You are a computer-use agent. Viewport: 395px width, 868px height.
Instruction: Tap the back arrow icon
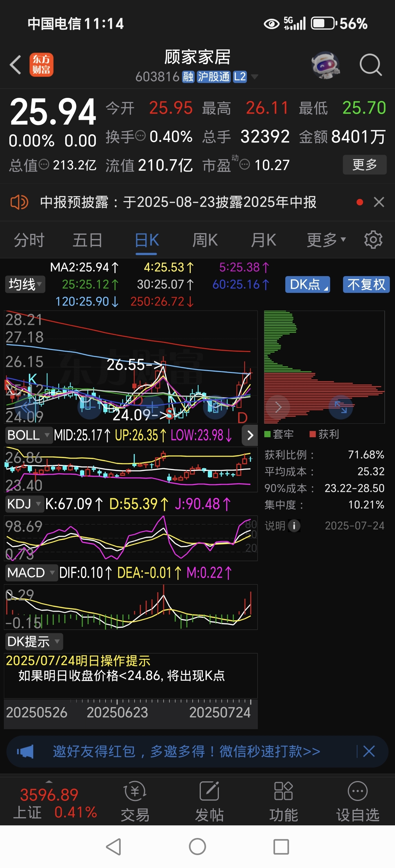pyautogui.click(x=15, y=64)
